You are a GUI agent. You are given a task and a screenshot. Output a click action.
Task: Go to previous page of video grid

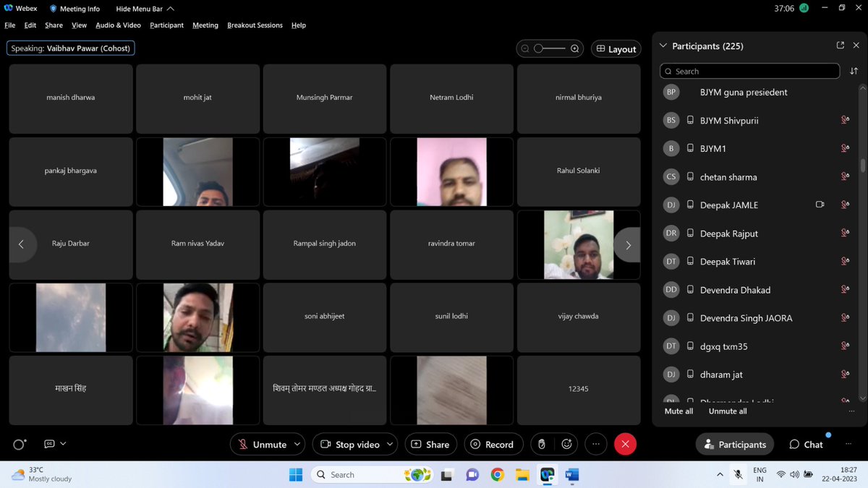(22, 244)
